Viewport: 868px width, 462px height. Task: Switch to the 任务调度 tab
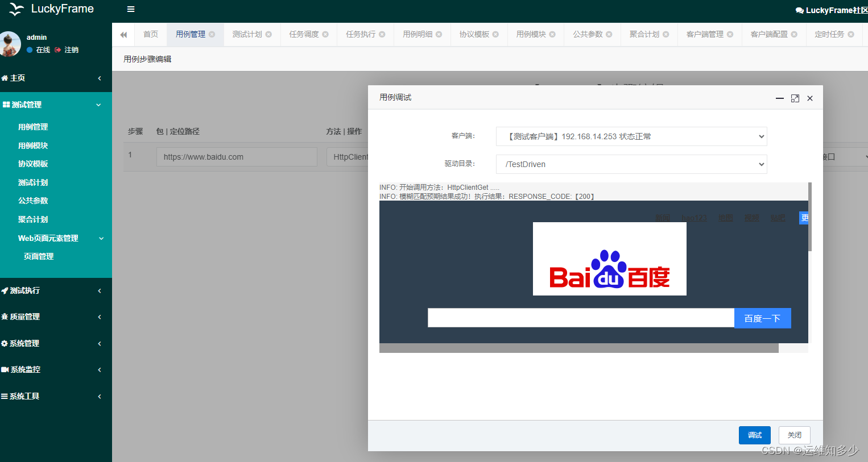coord(304,34)
